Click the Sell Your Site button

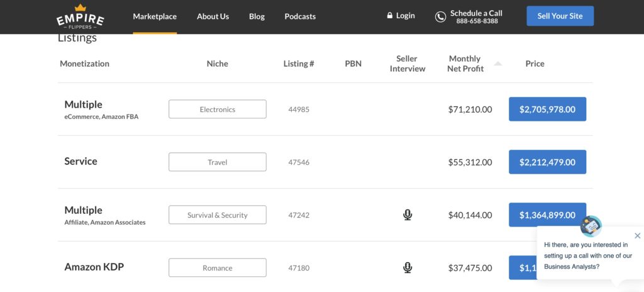point(560,16)
